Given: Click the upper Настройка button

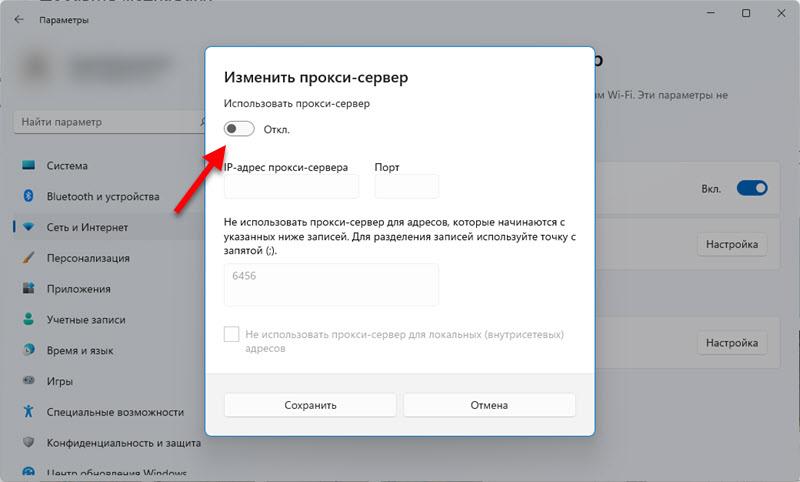Looking at the screenshot, I should tap(732, 244).
